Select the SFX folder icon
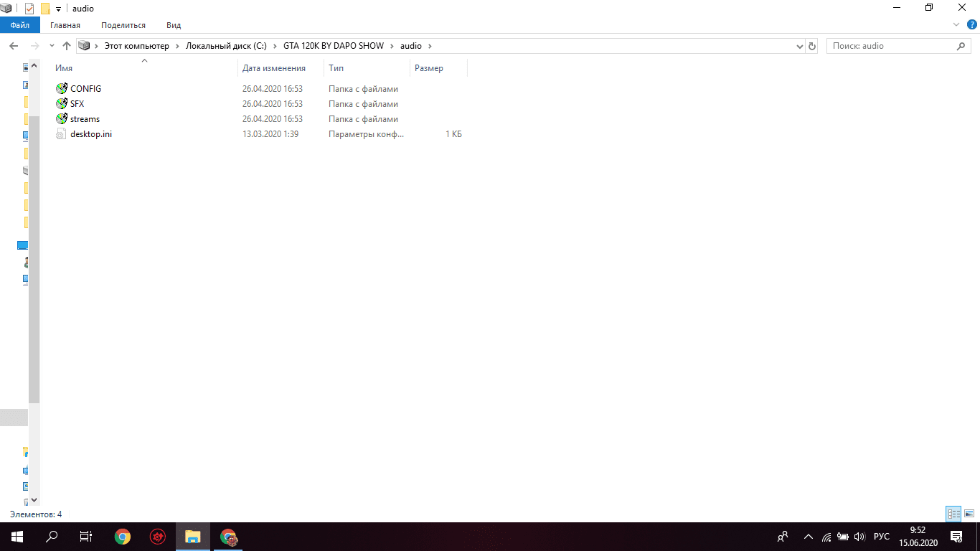This screenshot has width=980, height=551. click(62, 104)
